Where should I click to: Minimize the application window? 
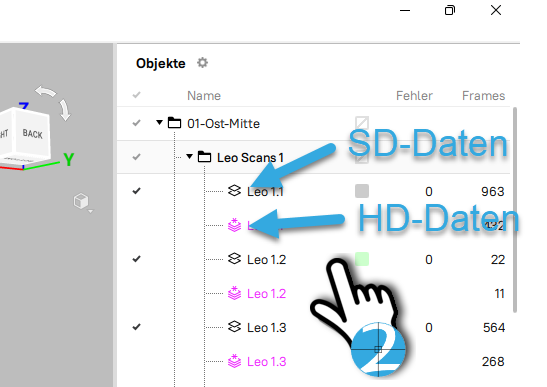click(405, 10)
